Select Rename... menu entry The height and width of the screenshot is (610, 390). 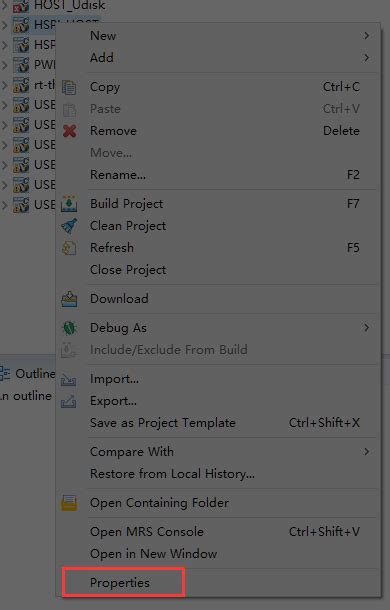point(118,175)
